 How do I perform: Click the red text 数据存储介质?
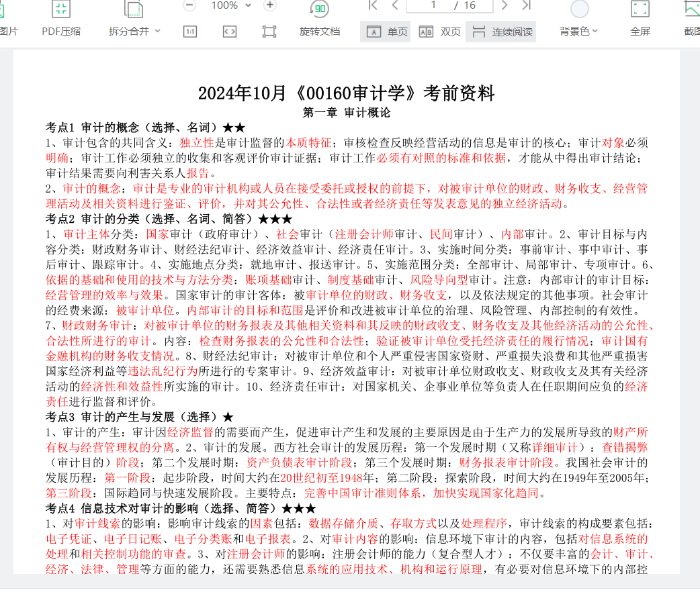pyautogui.click(x=343, y=524)
